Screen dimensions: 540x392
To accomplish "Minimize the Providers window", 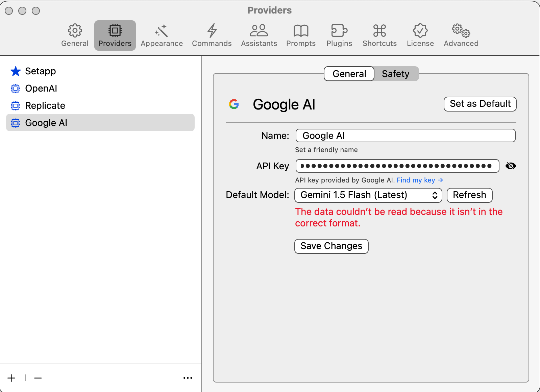I will (x=22, y=11).
